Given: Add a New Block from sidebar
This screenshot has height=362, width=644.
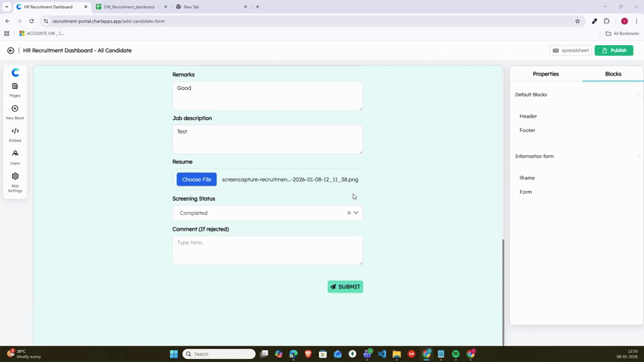Looking at the screenshot, I should pos(15,112).
